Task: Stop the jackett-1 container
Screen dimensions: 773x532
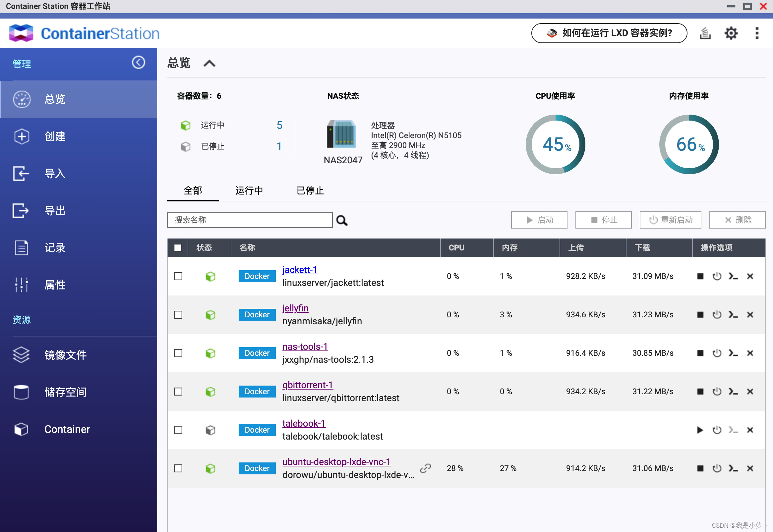Action: coord(700,276)
